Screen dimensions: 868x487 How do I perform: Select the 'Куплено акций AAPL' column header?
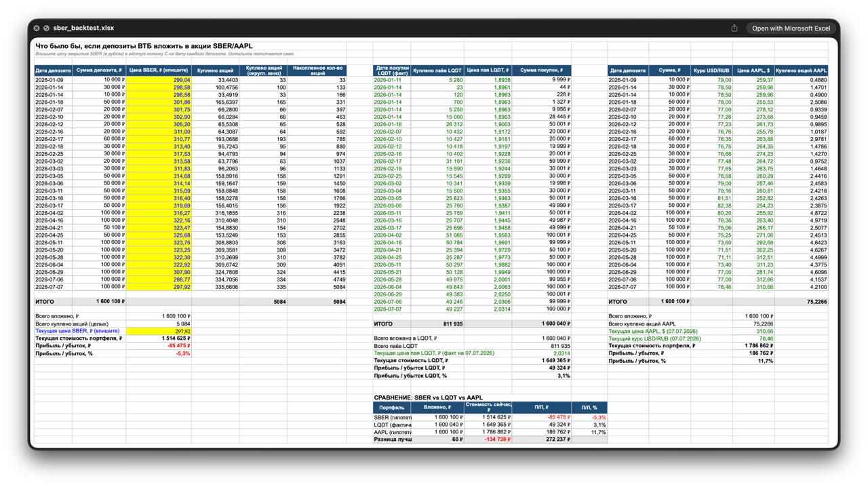tap(801, 71)
